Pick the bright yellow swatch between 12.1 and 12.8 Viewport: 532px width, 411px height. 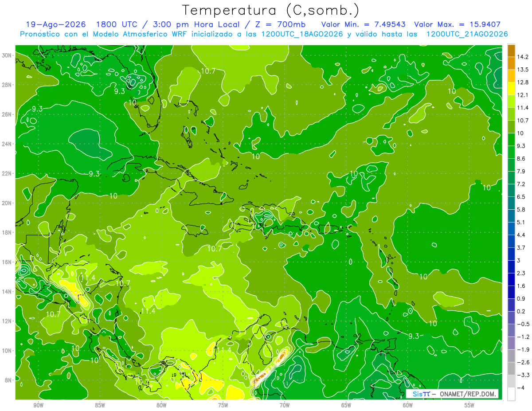(511, 88)
